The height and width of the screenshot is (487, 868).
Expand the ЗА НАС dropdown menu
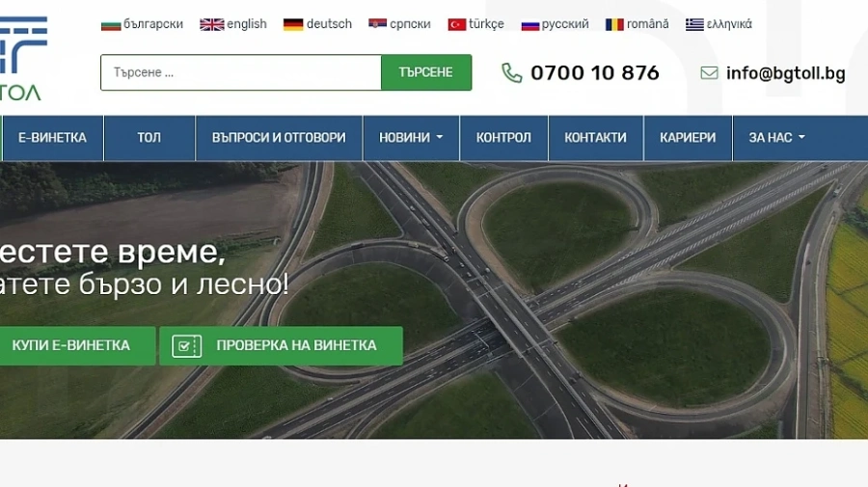[777, 138]
